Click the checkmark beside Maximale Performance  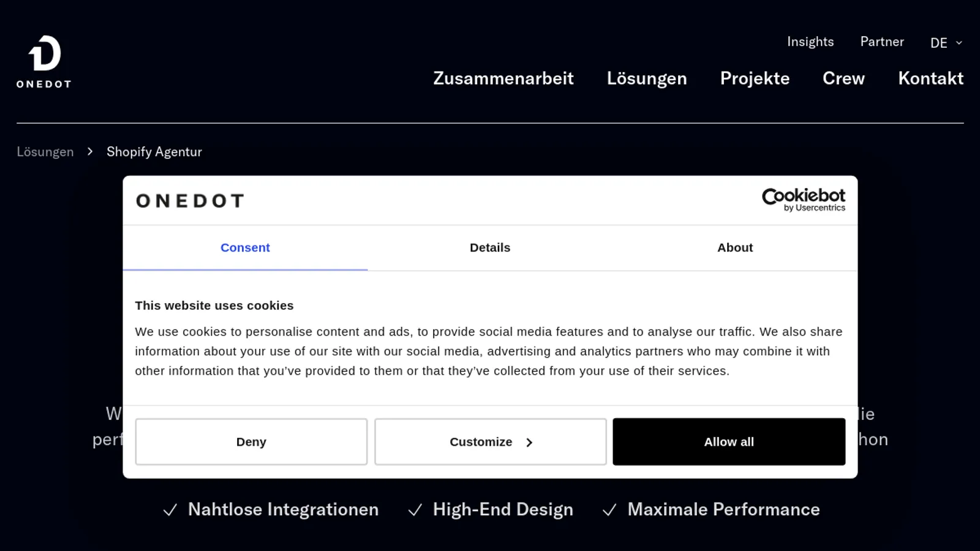tap(609, 510)
